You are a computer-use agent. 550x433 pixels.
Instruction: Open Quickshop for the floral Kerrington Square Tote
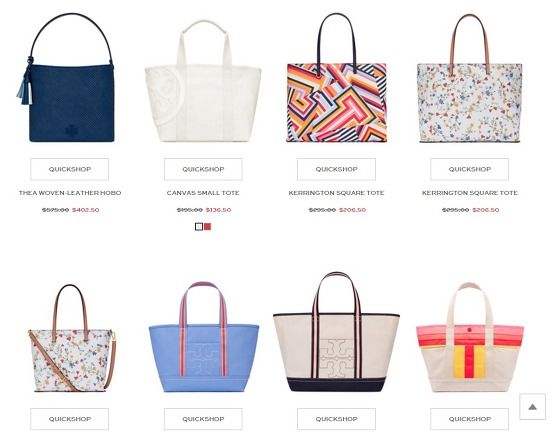[470, 169]
